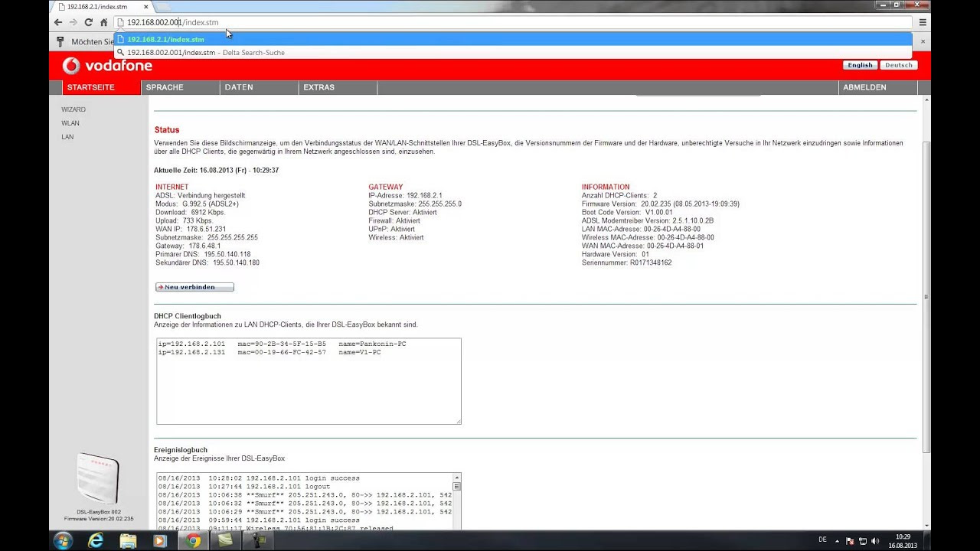
Task: Close the 192.168.2.1/index.stm browser tab
Action: (146, 6)
